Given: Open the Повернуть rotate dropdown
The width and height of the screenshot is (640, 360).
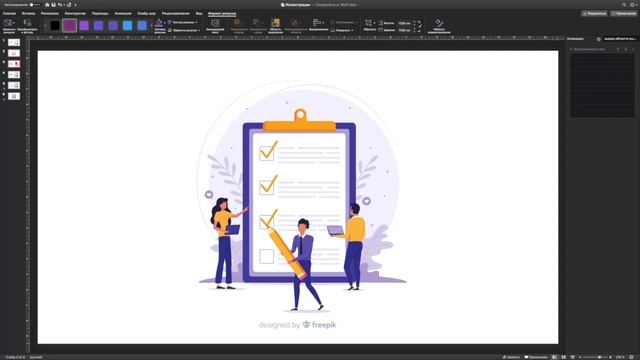Looking at the screenshot, I should click(342, 30).
